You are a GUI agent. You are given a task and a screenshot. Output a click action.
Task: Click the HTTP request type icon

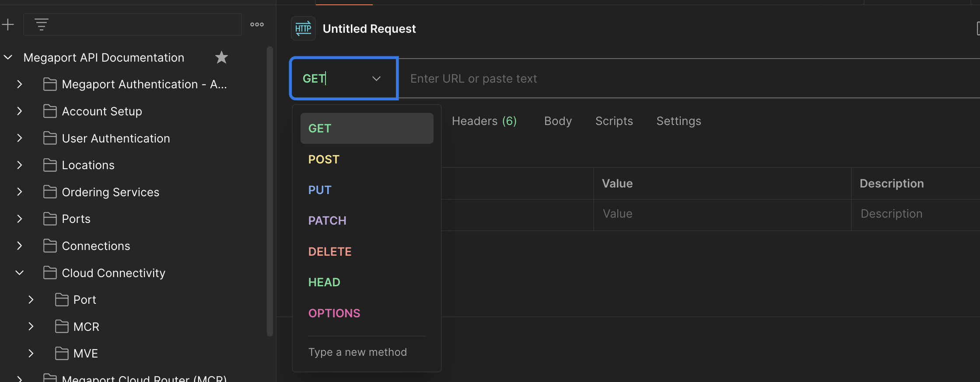point(303,29)
